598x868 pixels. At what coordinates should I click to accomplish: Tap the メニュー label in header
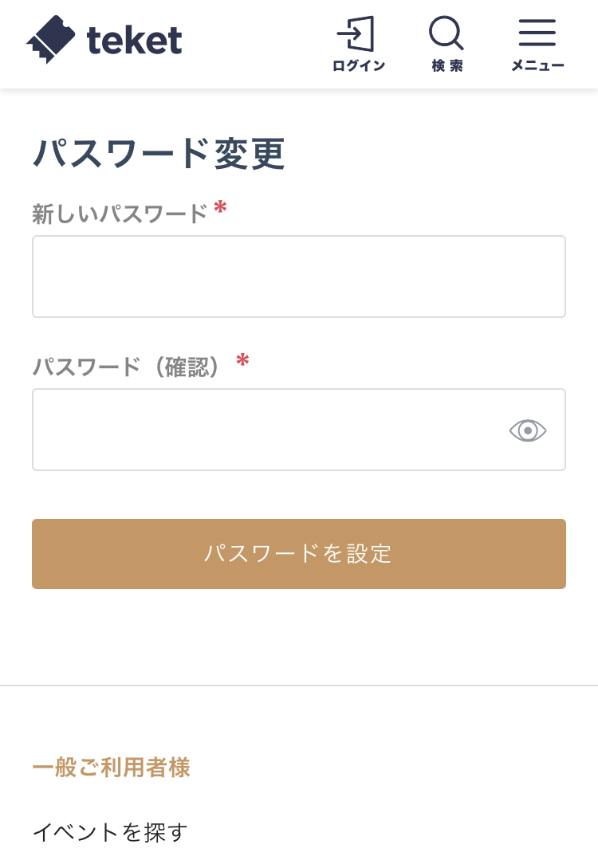click(537, 65)
